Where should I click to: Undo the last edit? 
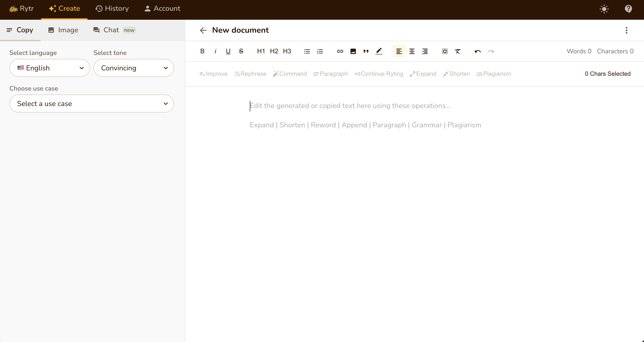point(477,51)
